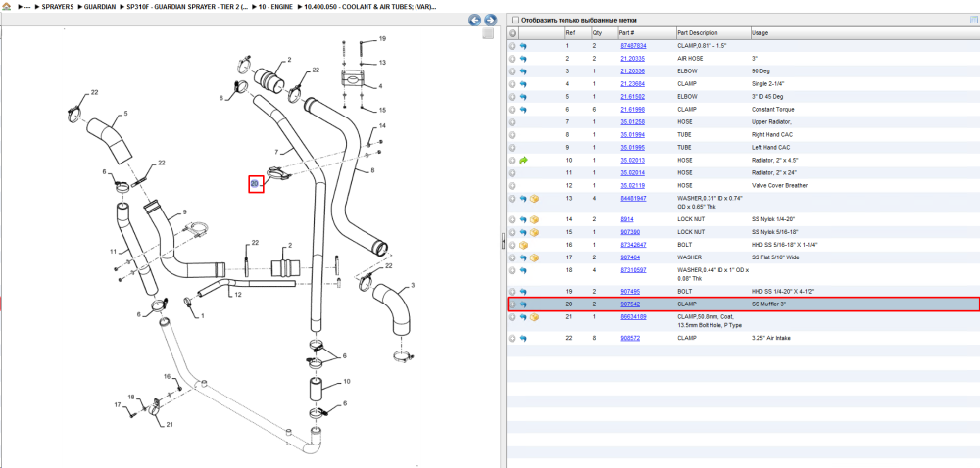Click the blue arrow icon for Ref 18
Screen dimensions: 980x468
(x=523, y=271)
